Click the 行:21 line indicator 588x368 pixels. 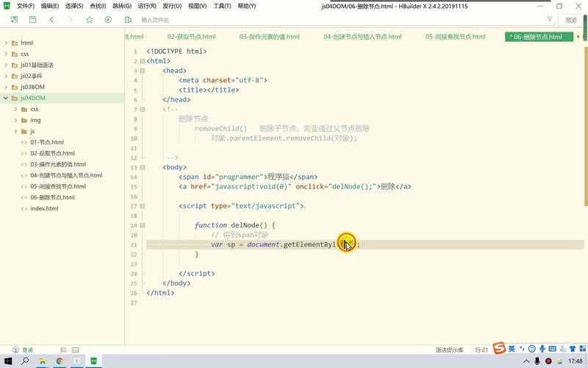[x=481, y=350]
